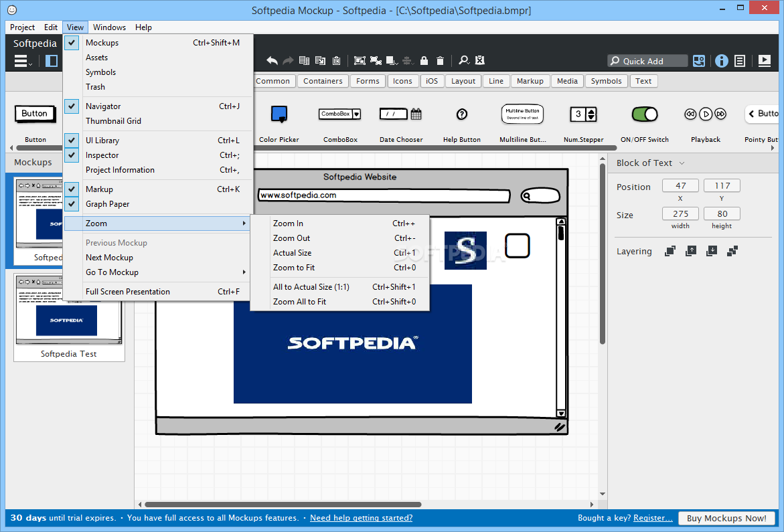Click the Undo arrow in the toolbar
Image resolution: width=784 pixels, height=532 pixels.
[x=272, y=61]
